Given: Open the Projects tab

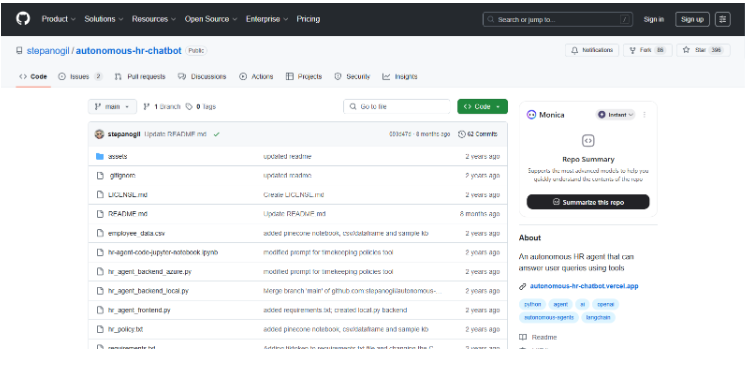Looking at the screenshot, I should (x=304, y=76).
